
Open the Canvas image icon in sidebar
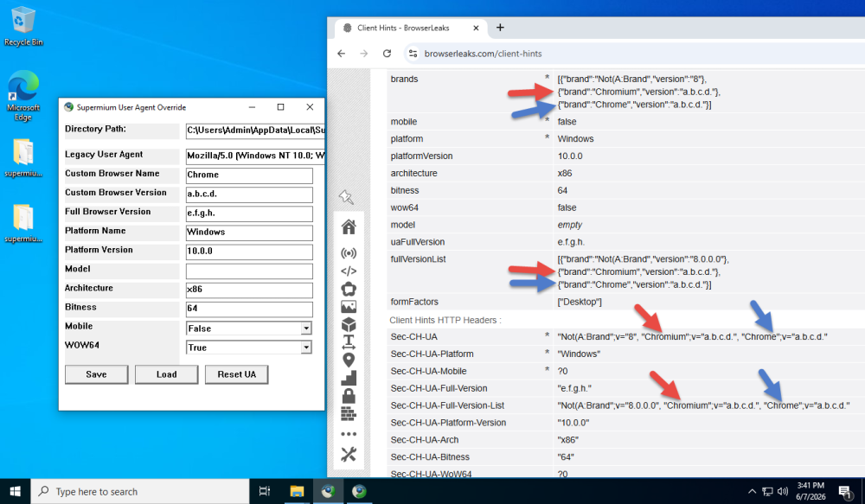click(349, 307)
